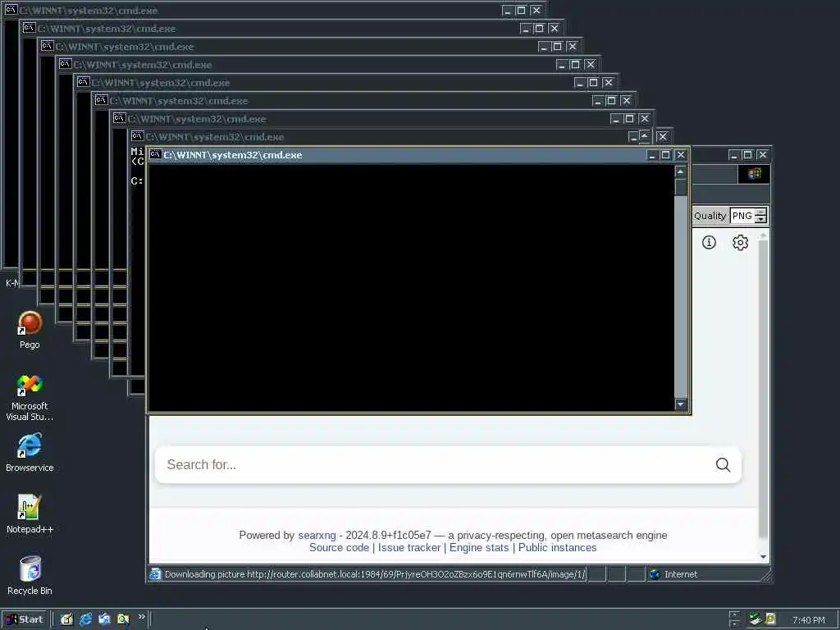Click the network tray icon
The width and height of the screenshot is (840, 630).
tap(756, 619)
